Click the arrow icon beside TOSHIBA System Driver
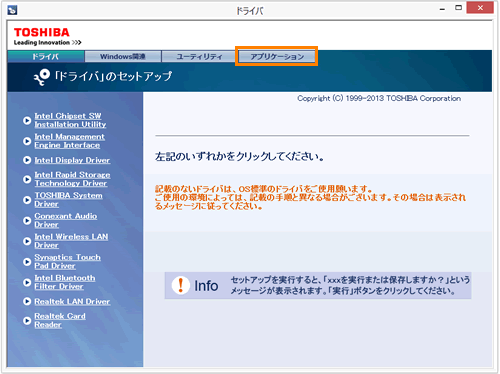 pyautogui.click(x=27, y=200)
